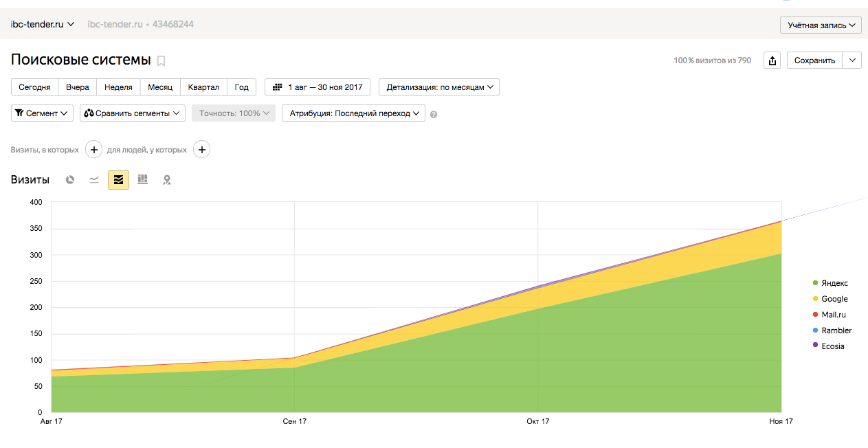Switch to pie chart view
This screenshot has height=448, width=868.
pos(70,180)
